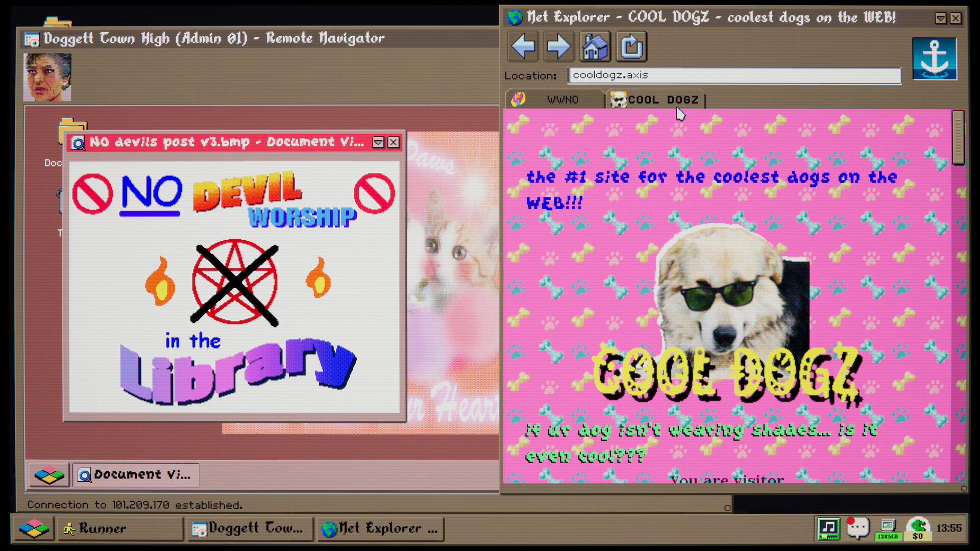Switch to Net Explorer taskbar button

[x=380, y=529]
